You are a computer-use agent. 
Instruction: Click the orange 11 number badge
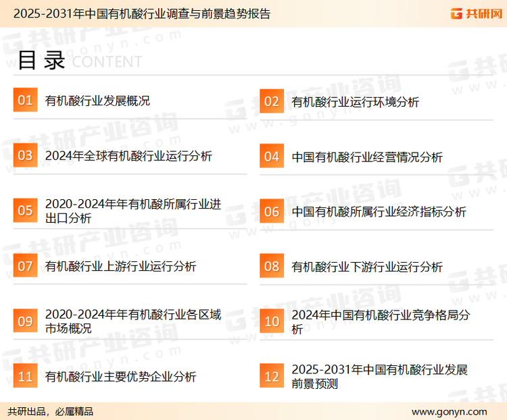point(25,375)
